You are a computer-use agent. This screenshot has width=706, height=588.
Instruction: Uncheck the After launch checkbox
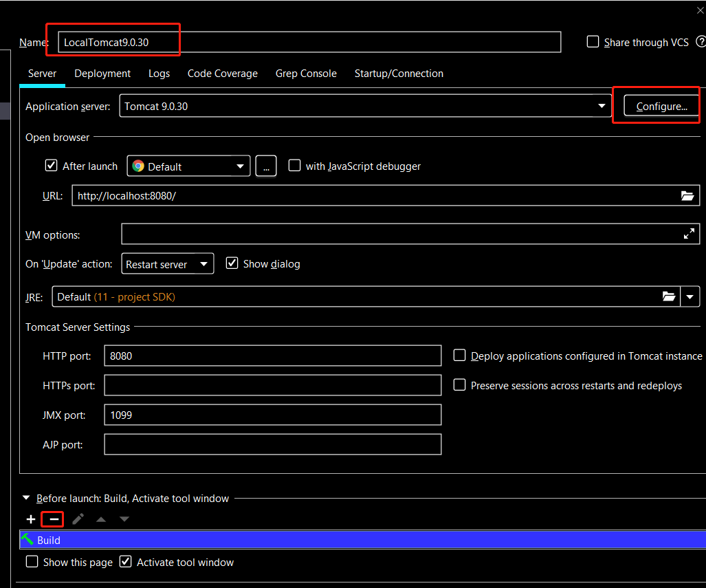(52, 166)
